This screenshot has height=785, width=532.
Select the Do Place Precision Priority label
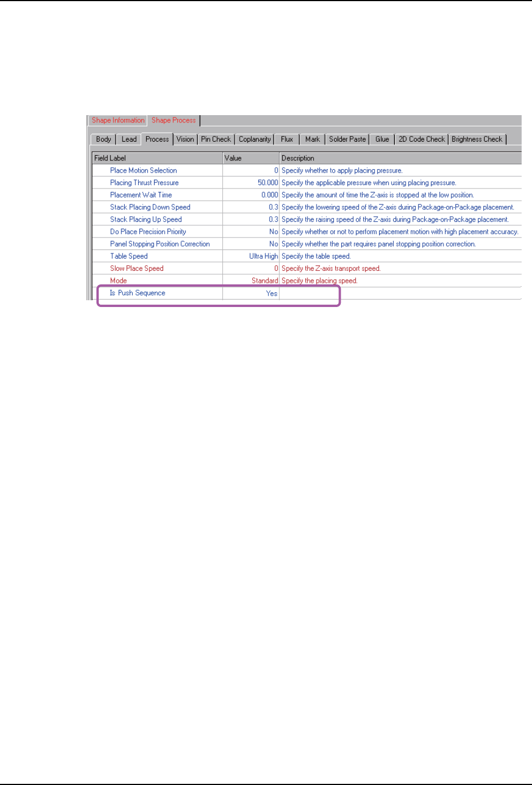click(148, 232)
